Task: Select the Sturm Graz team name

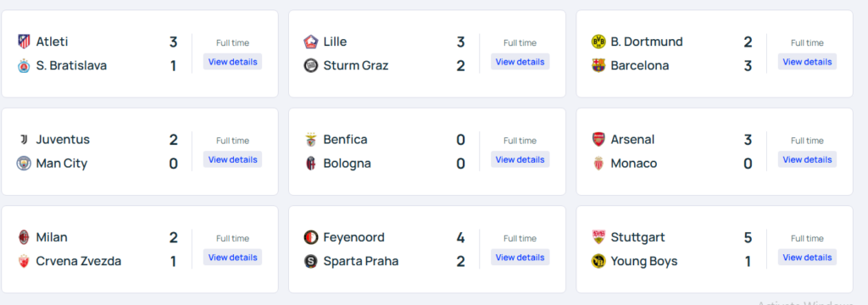Action: (356, 65)
